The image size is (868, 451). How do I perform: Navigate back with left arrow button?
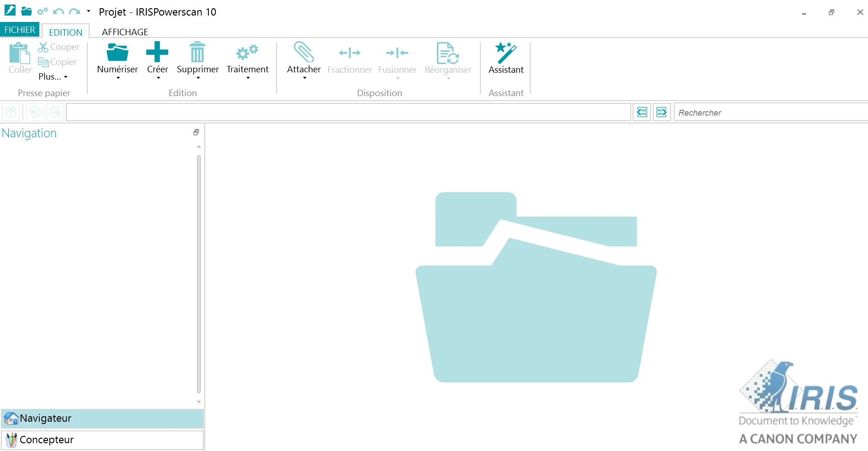point(35,112)
